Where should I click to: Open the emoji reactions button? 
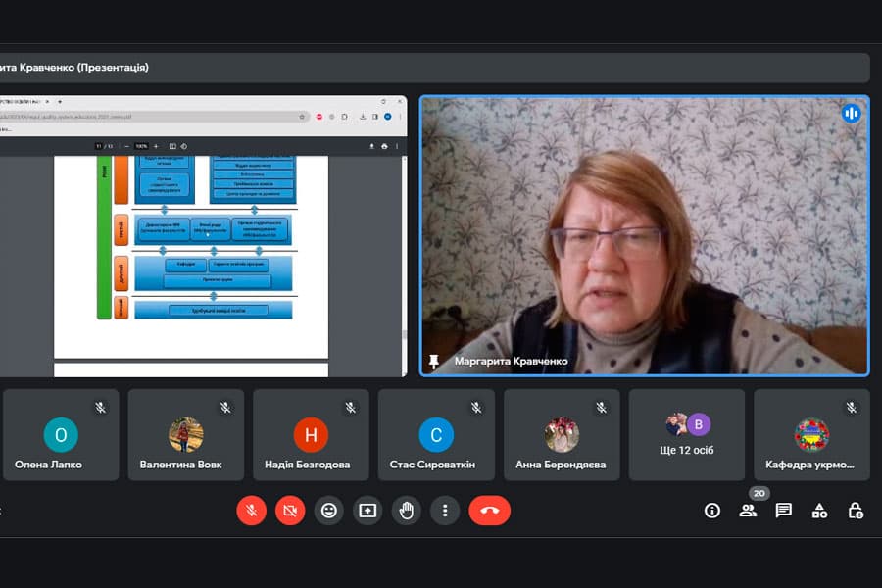click(x=328, y=511)
